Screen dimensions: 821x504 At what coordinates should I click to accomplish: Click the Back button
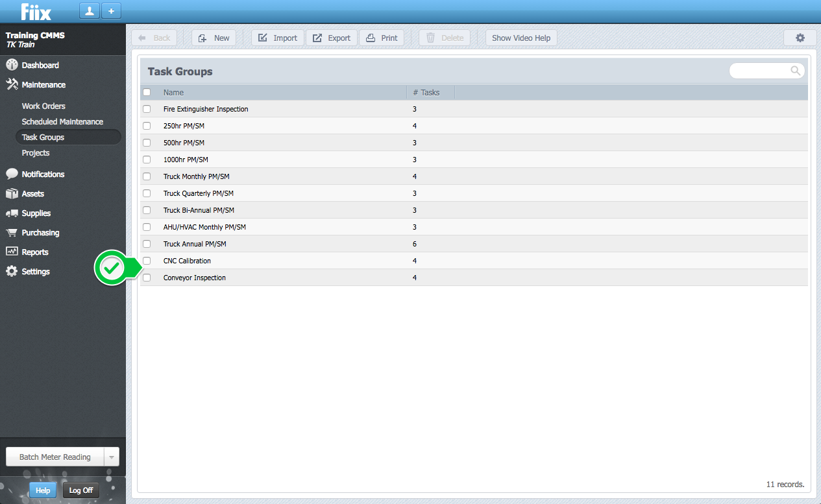tap(154, 38)
